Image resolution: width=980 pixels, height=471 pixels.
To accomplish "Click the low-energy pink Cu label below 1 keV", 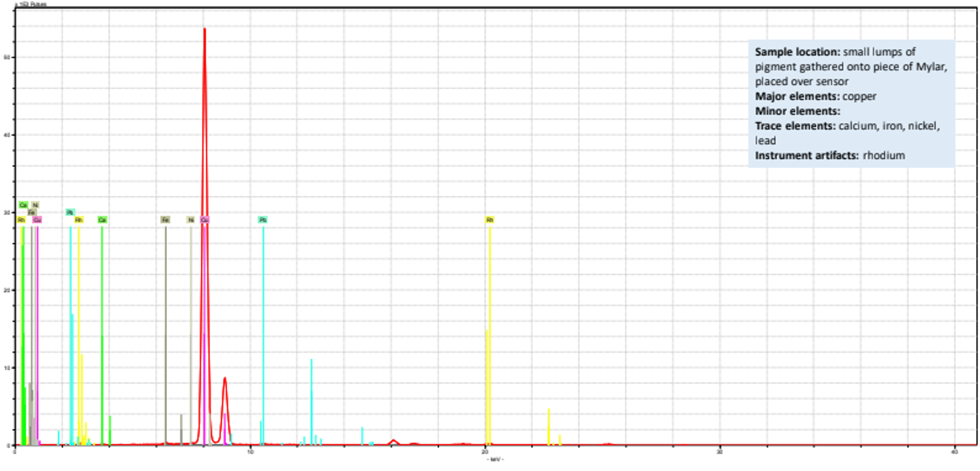I will [37, 220].
